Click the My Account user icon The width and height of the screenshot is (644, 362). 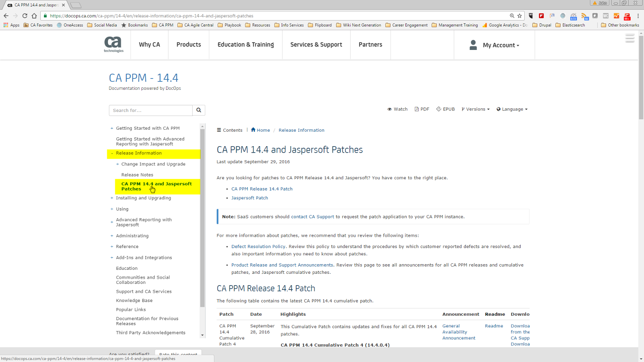pyautogui.click(x=473, y=45)
